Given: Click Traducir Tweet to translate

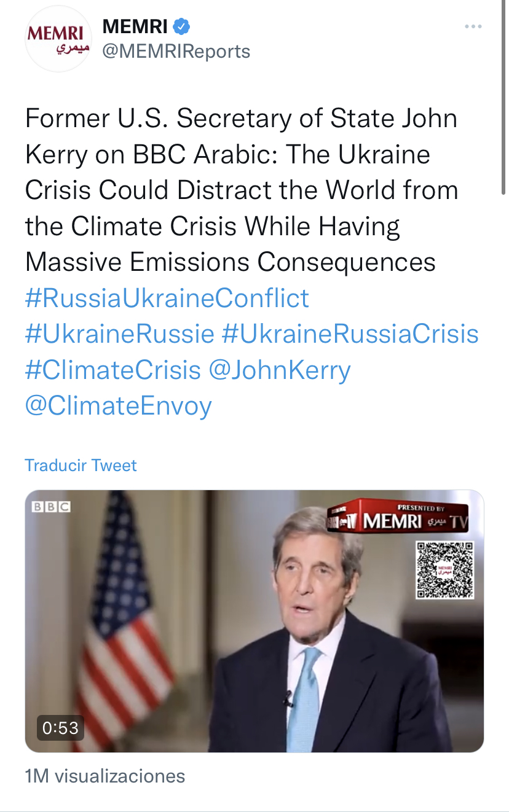Looking at the screenshot, I should click(x=81, y=465).
